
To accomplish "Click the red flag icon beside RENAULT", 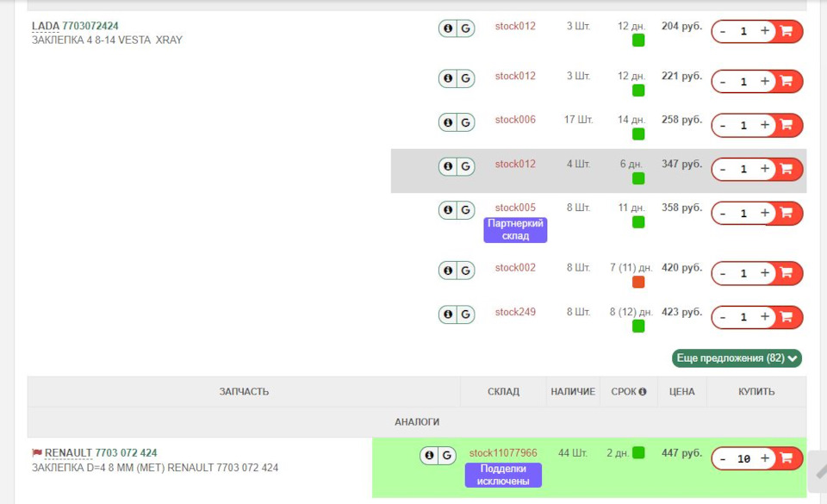I will [x=37, y=453].
